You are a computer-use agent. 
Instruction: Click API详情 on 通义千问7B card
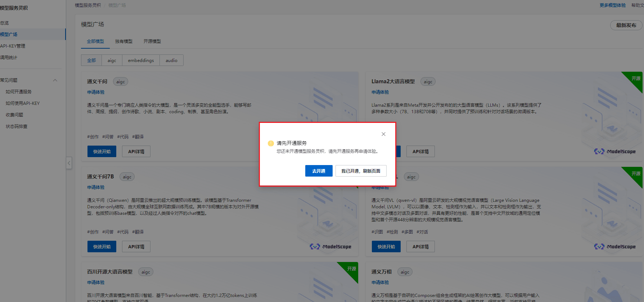[x=136, y=247]
